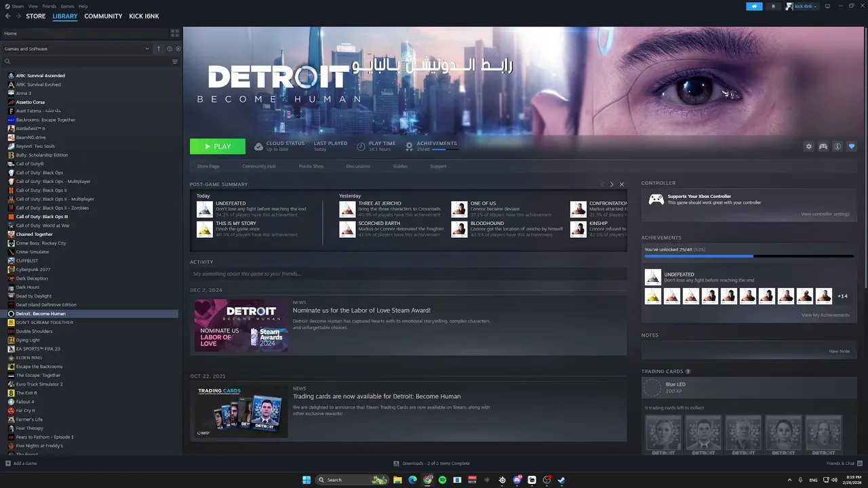Click the Home button in library sidebar

84,33
